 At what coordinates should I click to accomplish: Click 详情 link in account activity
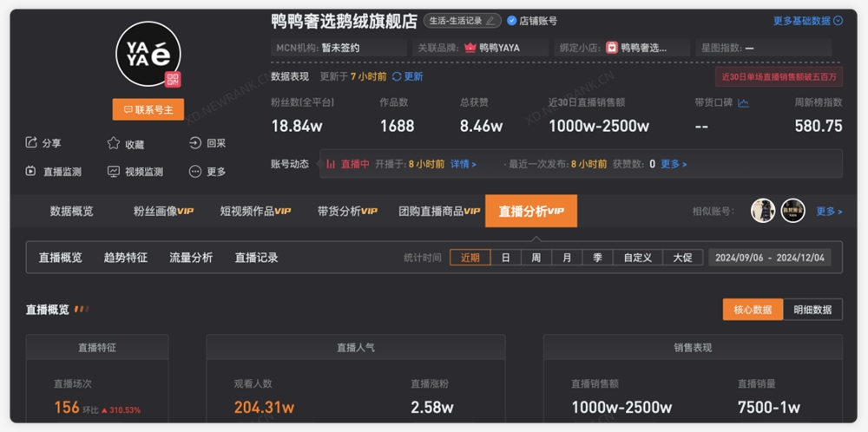[463, 164]
